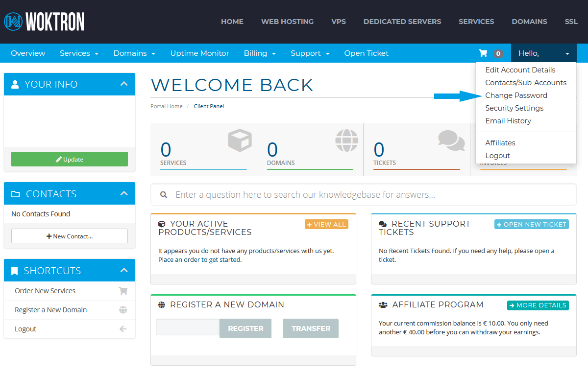Open Order New Services shortcut
The image size is (588, 373).
(x=70, y=291)
